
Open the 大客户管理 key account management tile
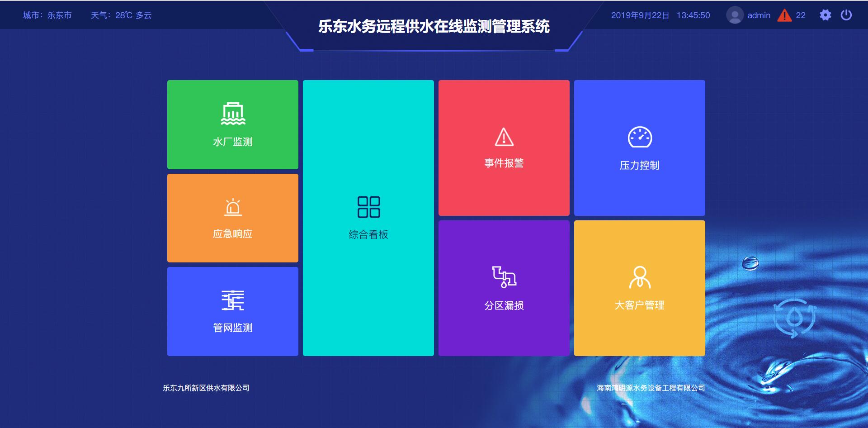[639, 288]
